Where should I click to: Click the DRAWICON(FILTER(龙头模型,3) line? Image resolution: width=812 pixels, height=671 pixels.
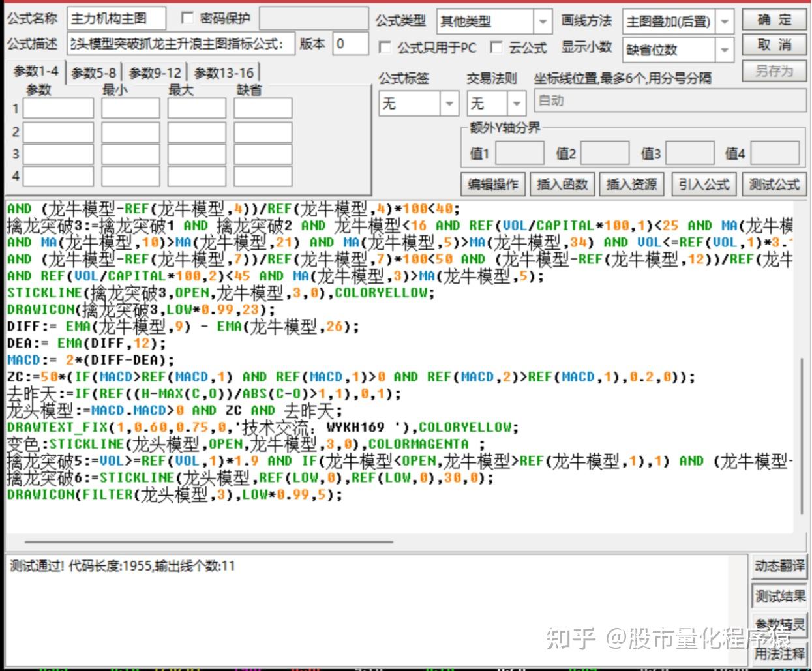click(x=175, y=495)
